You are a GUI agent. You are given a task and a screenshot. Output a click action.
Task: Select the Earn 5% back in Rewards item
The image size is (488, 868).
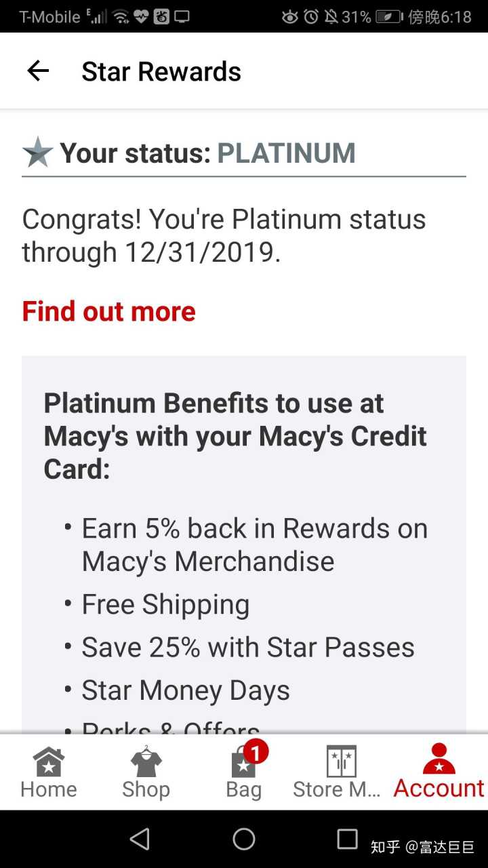[x=255, y=545]
